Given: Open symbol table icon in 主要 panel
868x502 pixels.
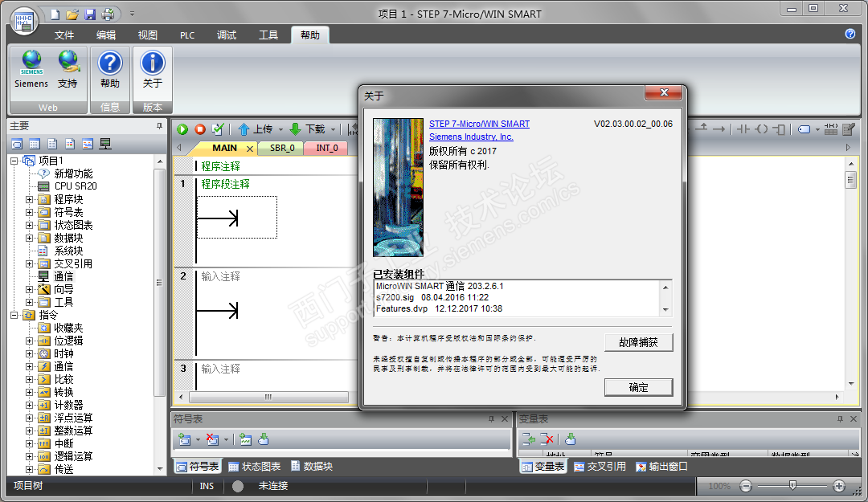Looking at the screenshot, I should pyautogui.click(x=17, y=145).
